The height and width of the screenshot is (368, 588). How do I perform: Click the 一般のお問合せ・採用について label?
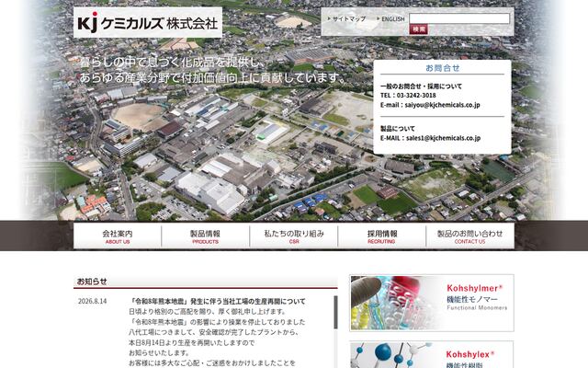point(421,86)
